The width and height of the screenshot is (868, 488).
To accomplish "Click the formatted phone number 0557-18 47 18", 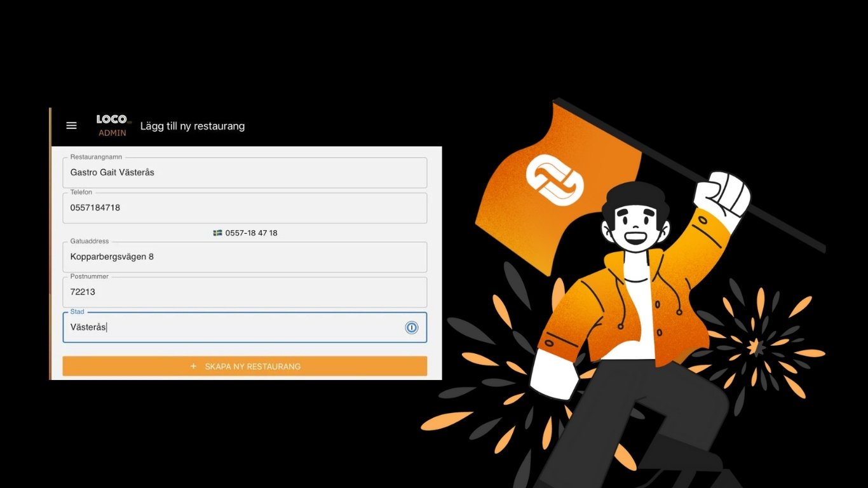I will (252, 233).
